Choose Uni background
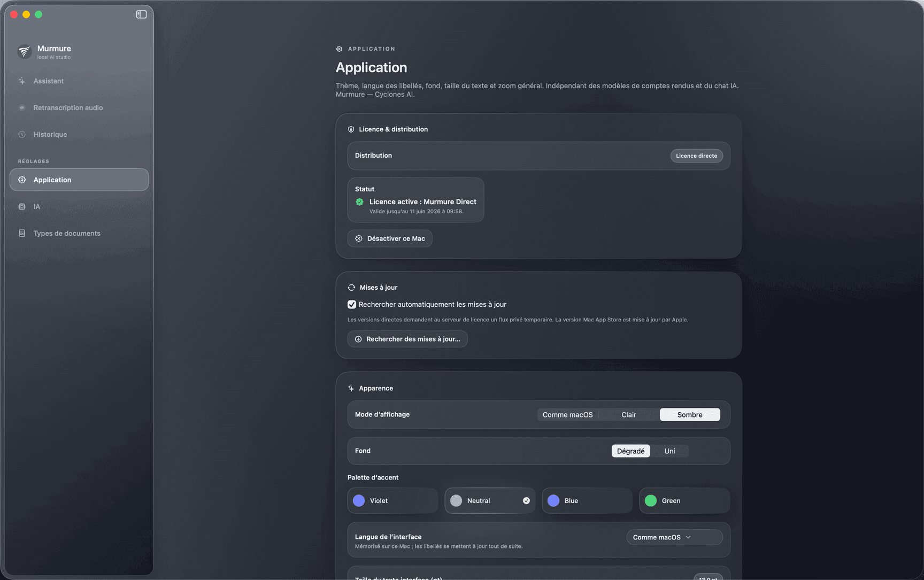Viewport: 924px width, 580px height. [669, 451]
